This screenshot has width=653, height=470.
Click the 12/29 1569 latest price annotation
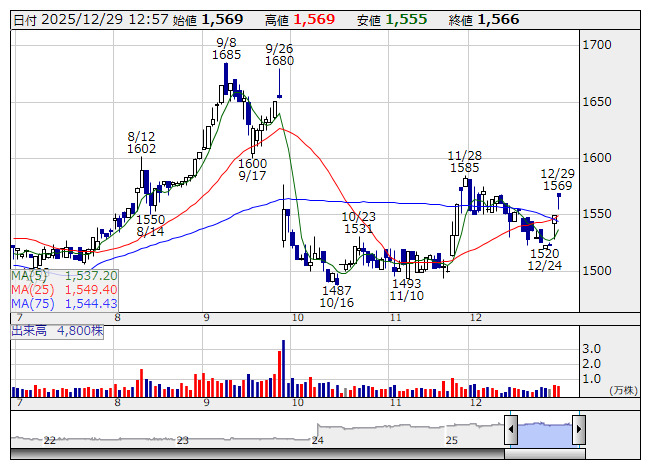coord(558,179)
